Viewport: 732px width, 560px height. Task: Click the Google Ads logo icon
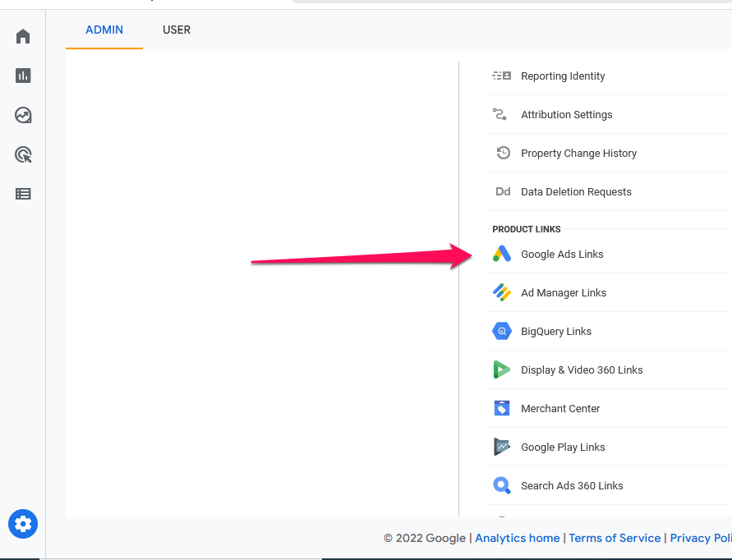coord(501,255)
